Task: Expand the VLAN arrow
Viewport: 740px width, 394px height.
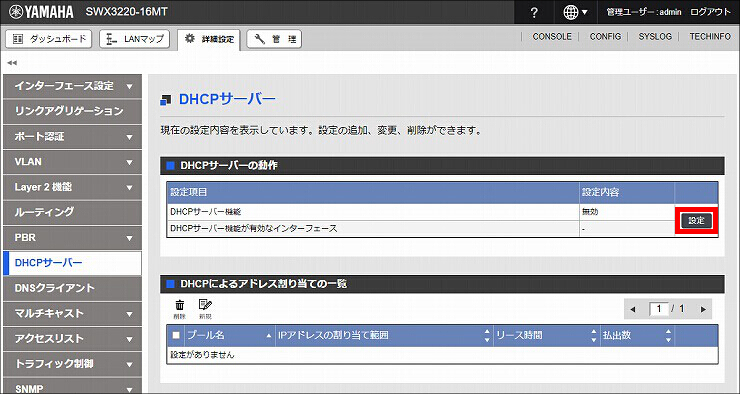Action: coord(129,162)
